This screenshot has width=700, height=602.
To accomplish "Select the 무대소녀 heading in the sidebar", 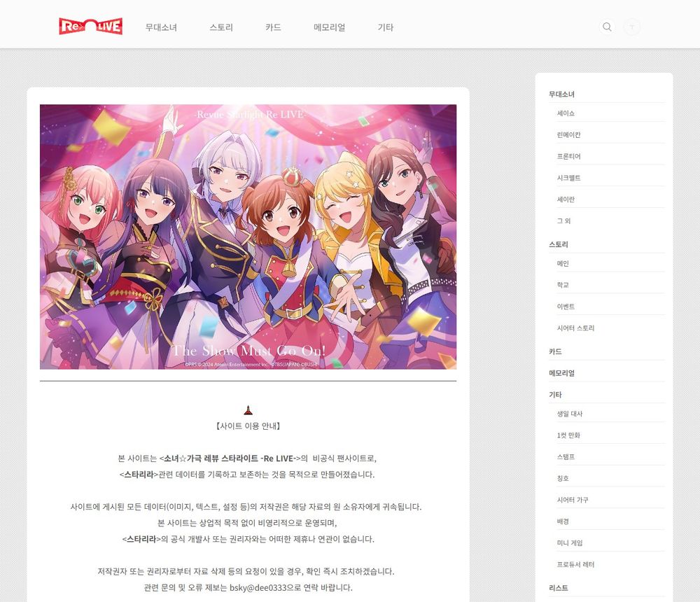I will click(x=561, y=94).
